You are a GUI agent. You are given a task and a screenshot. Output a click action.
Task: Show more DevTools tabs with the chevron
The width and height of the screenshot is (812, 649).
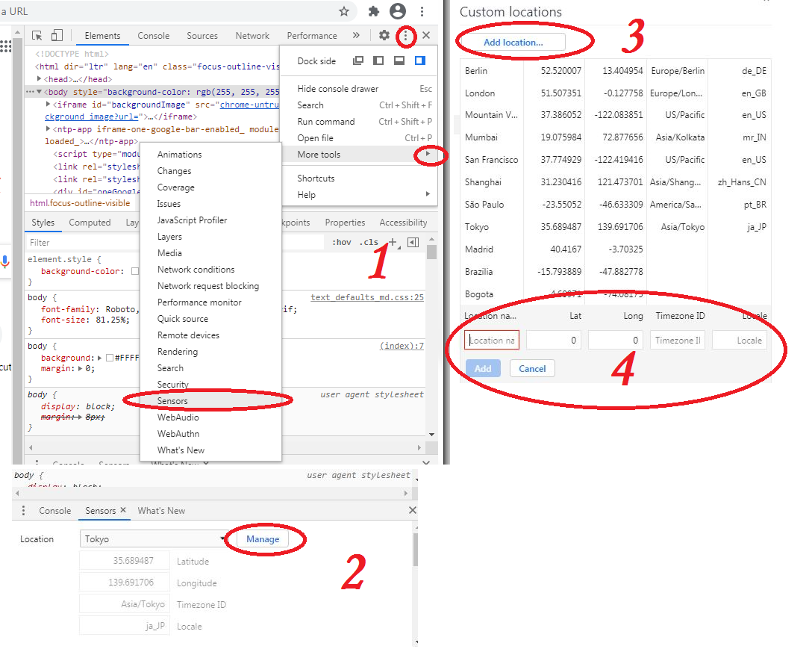[356, 35]
